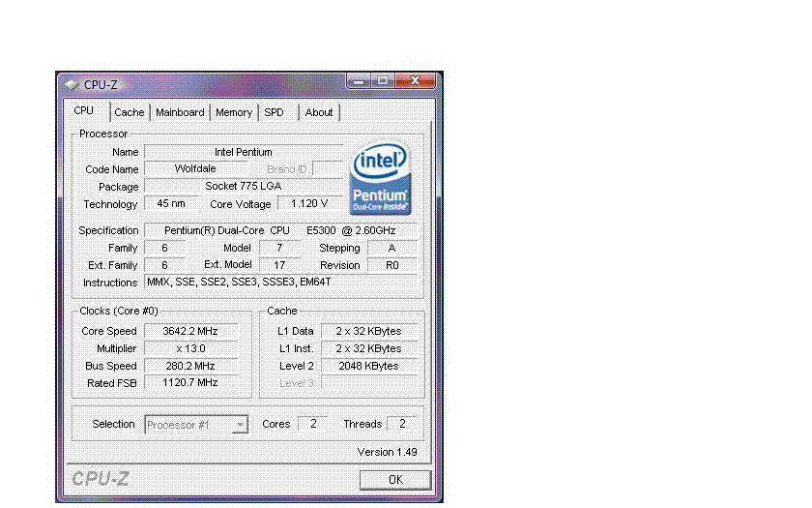Click the Name field showing Intel Pentium
The image size is (812, 508).
[244, 152]
